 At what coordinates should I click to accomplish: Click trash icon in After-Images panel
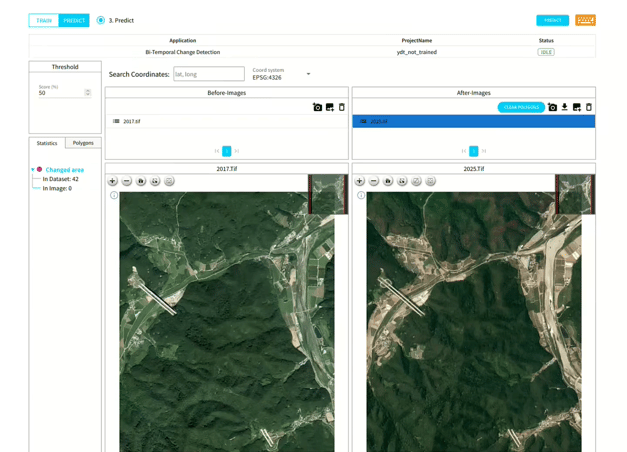589,107
